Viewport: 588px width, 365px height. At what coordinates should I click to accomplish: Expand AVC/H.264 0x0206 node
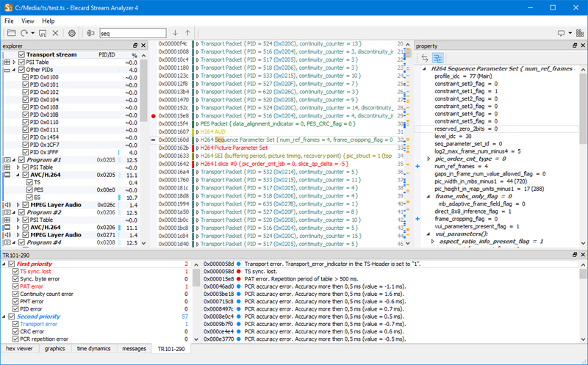pyautogui.click(x=18, y=228)
